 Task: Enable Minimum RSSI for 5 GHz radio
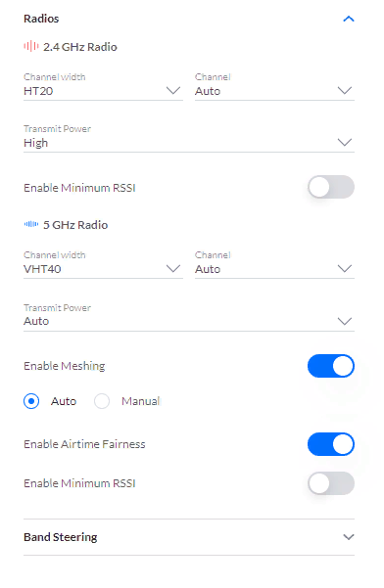pos(331,483)
